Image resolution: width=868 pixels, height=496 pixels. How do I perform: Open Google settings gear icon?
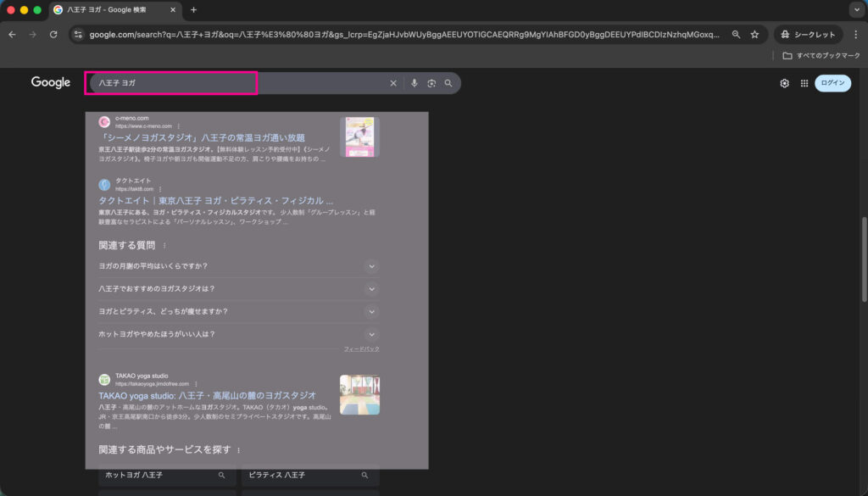click(x=784, y=83)
